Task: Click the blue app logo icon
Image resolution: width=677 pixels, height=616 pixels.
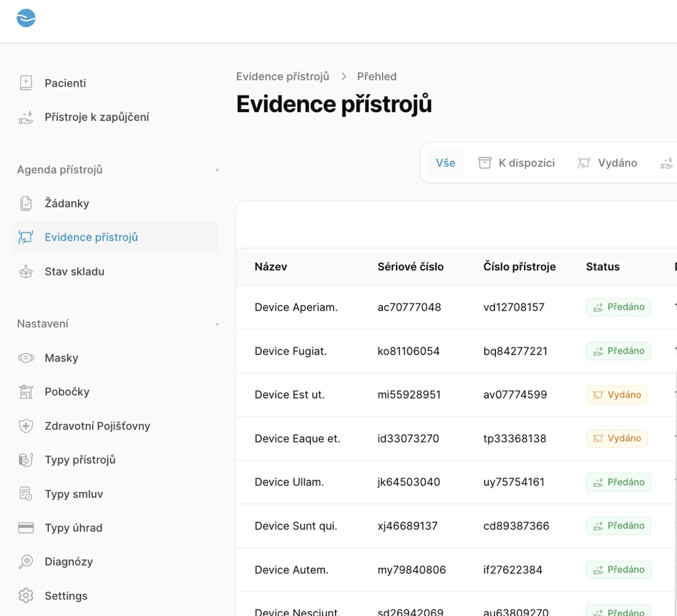Action: pyautogui.click(x=26, y=18)
